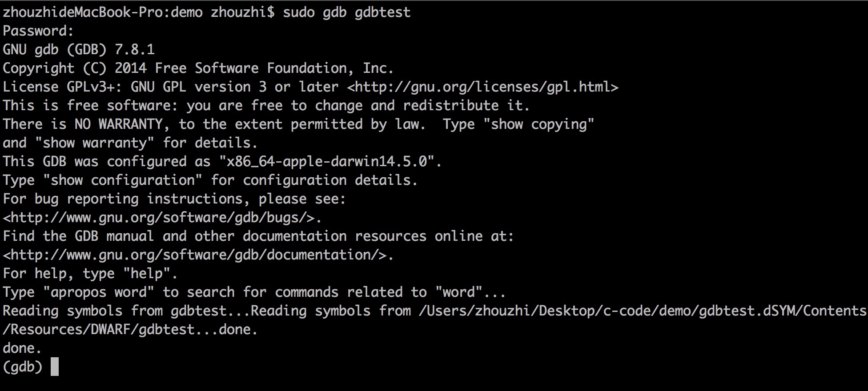Click the '(gdb)' prompt text
This screenshot has width=868, height=391.
pyautogui.click(x=23, y=367)
